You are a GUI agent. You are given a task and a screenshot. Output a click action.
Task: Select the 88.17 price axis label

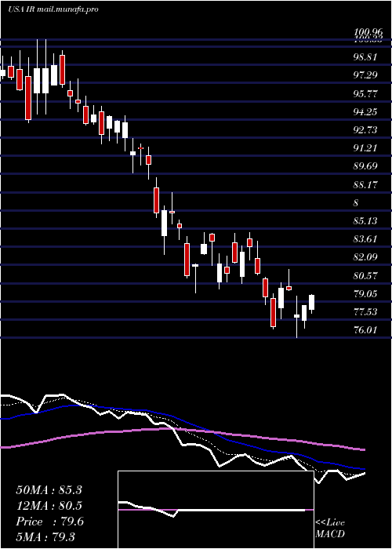(x=365, y=184)
